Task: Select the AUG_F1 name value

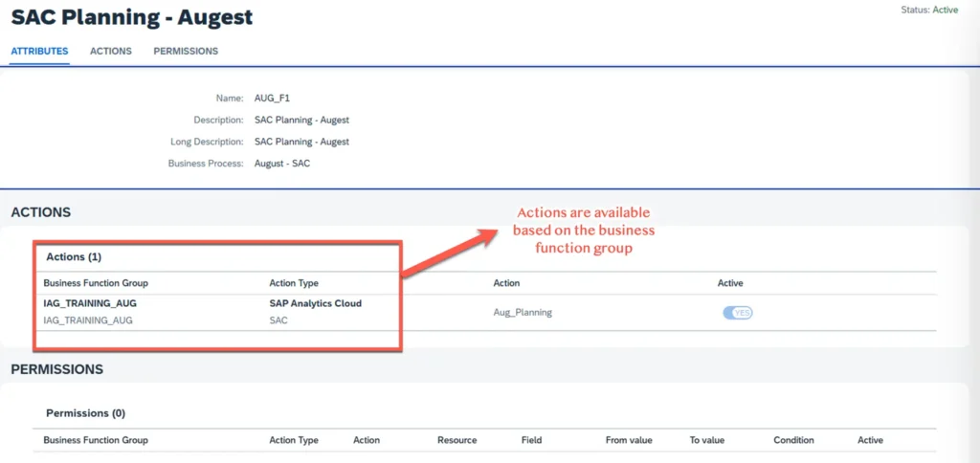Action: click(274, 99)
